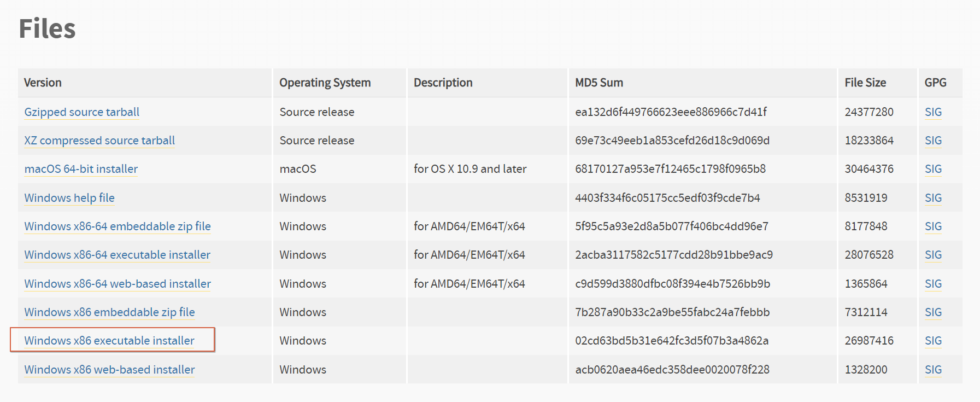
Task: Download Windows x86-64 executable installer
Action: (x=118, y=255)
